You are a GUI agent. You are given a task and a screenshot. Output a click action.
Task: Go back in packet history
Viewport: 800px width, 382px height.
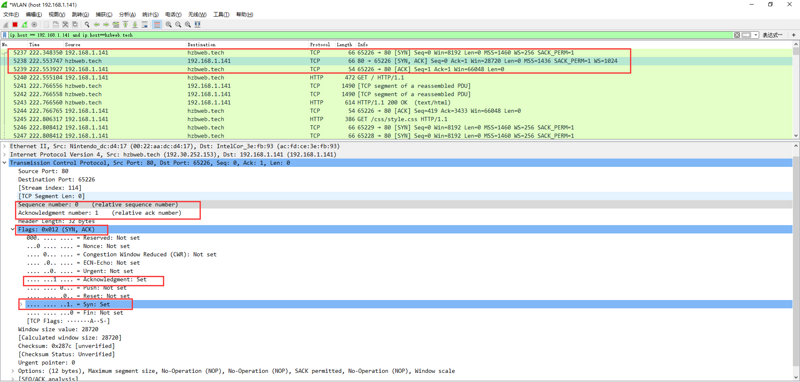tap(96, 24)
